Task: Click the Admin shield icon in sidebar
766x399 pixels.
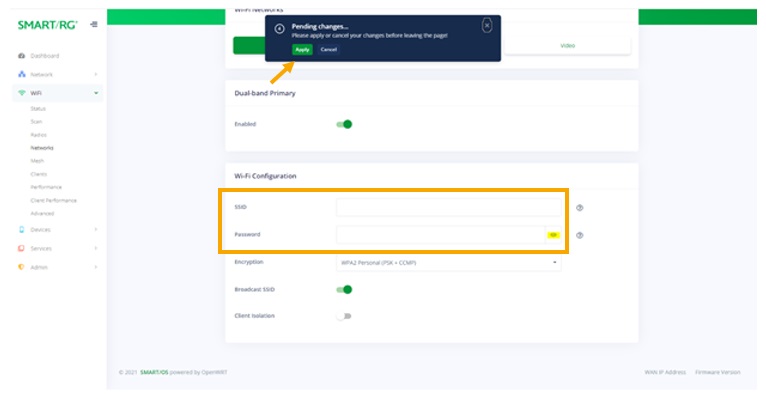Action: [x=21, y=267]
